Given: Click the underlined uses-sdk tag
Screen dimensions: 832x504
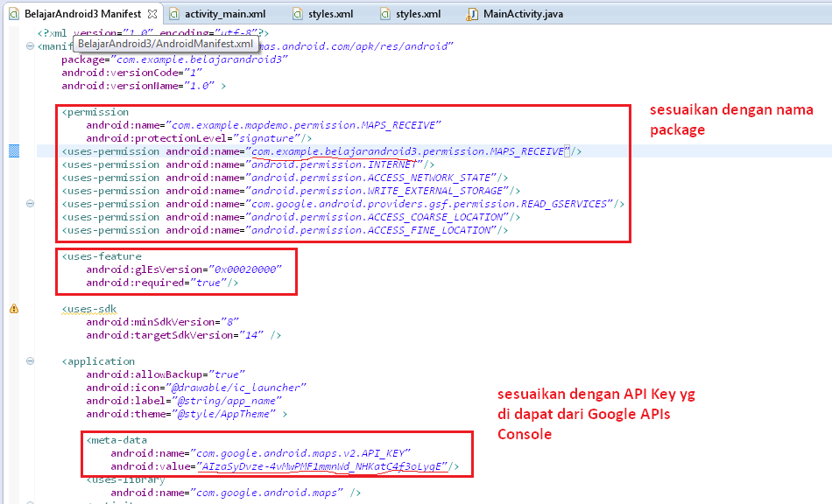Looking at the screenshot, I should coord(89,309).
